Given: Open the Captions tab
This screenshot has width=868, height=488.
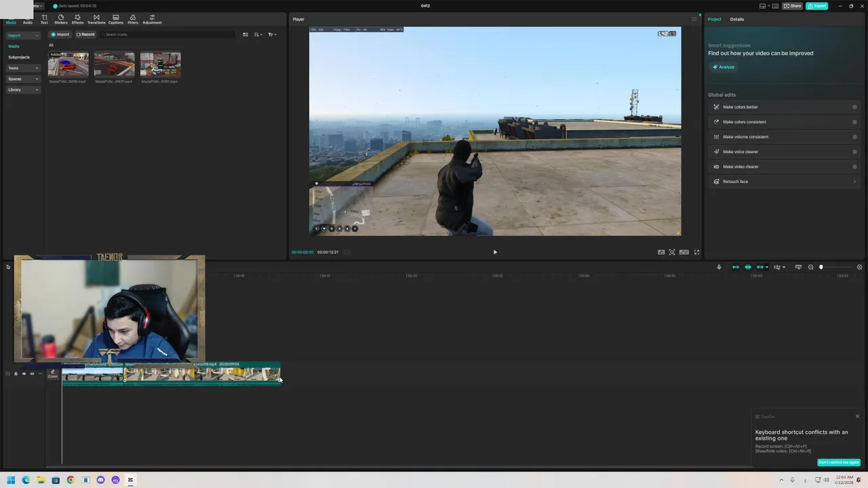Looking at the screenshot, I should click(116, 19).
